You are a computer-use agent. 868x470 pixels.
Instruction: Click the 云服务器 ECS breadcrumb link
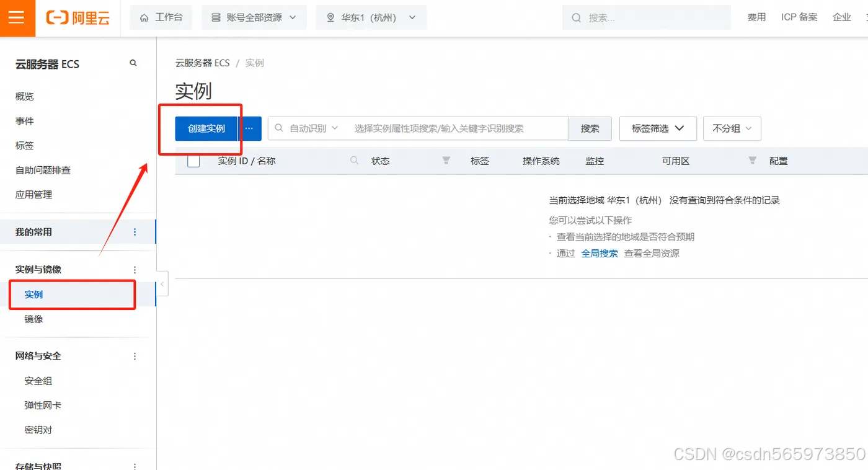(202, 63)
